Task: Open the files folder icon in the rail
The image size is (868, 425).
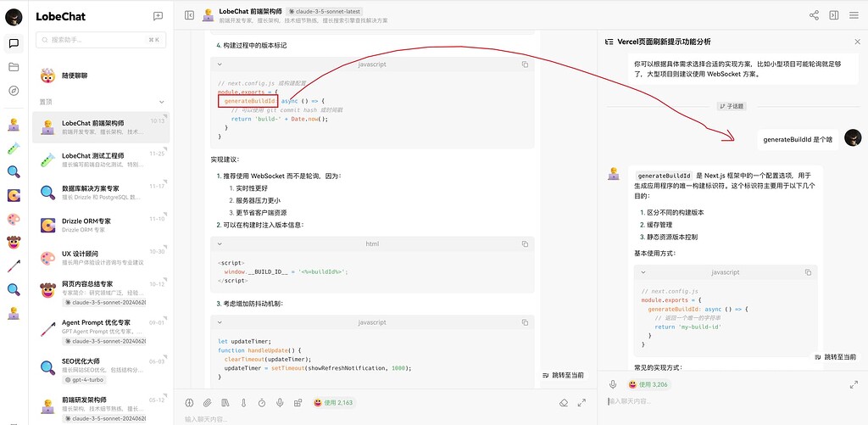Action: coord(14,67)
